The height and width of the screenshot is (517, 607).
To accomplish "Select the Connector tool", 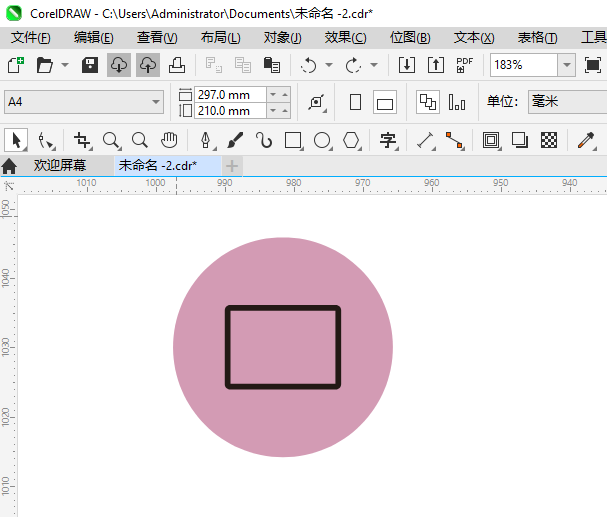I will (x=454, y=140).
